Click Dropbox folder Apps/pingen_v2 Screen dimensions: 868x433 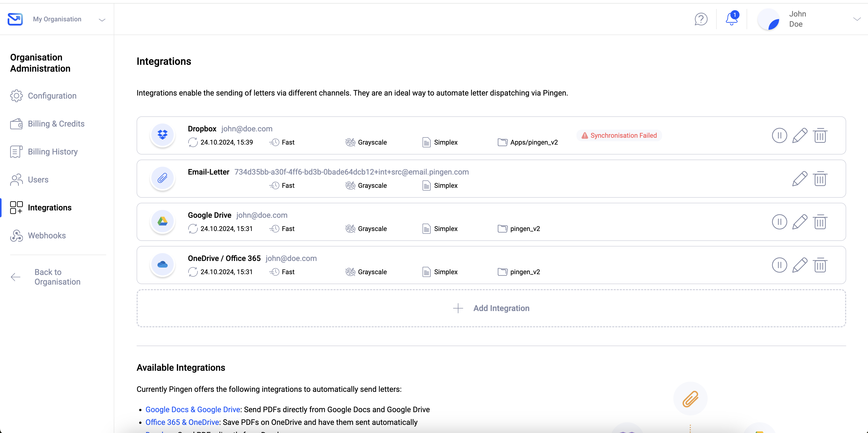(534, 142)
